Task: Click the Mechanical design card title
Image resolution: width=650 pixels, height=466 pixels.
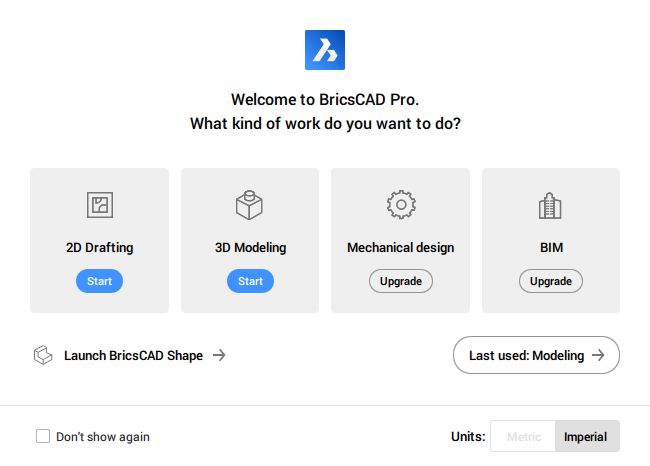Action: point(400,248)
